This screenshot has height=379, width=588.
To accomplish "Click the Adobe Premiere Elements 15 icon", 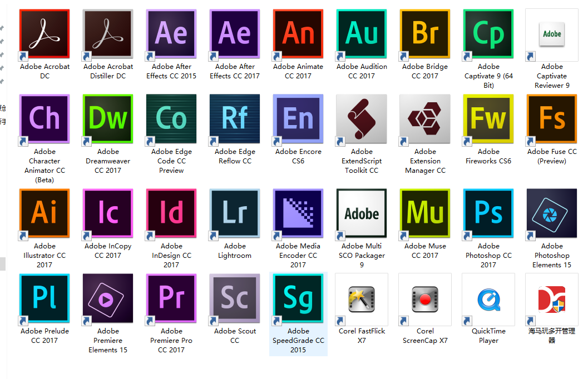I will tap(108, 298).
